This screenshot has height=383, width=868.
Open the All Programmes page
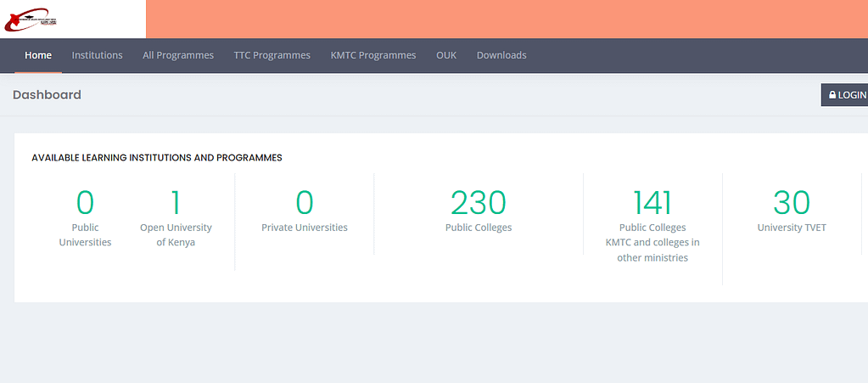point(178,55)
